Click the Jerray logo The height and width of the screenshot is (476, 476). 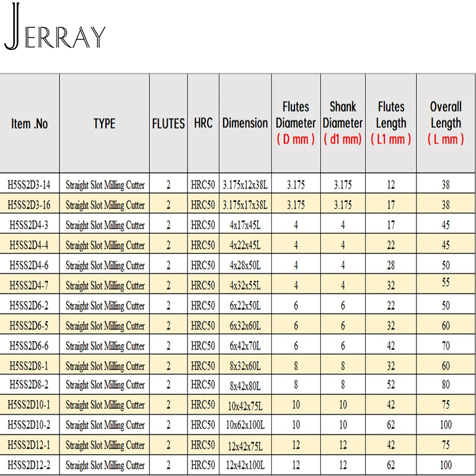point(55,26)
